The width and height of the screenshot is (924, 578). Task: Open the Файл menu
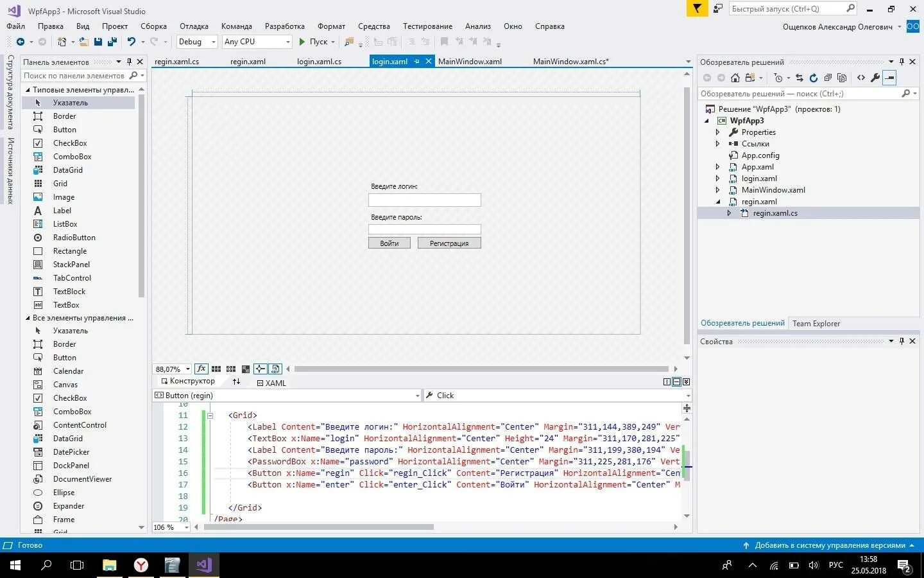16,26
